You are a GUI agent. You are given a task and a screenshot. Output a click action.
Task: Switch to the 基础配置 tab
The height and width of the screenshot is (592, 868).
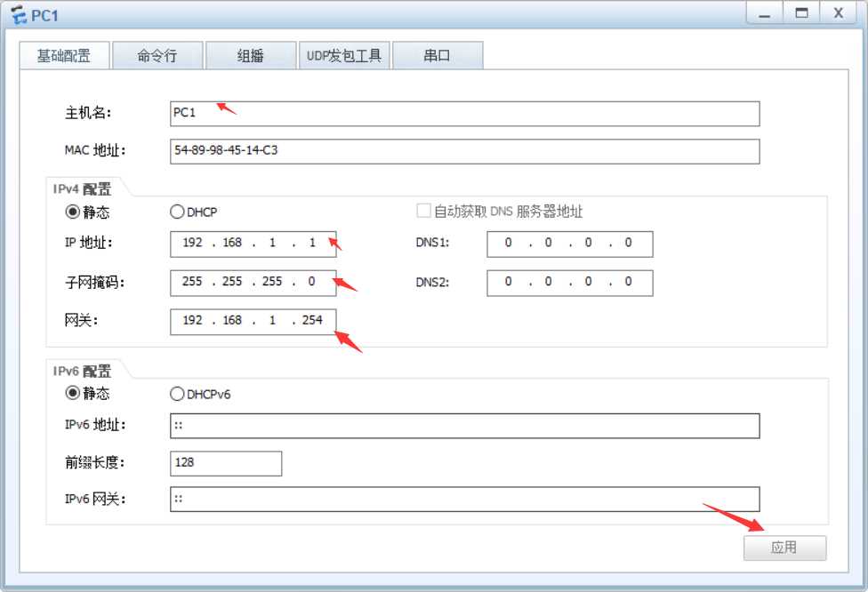pos(64,55)
